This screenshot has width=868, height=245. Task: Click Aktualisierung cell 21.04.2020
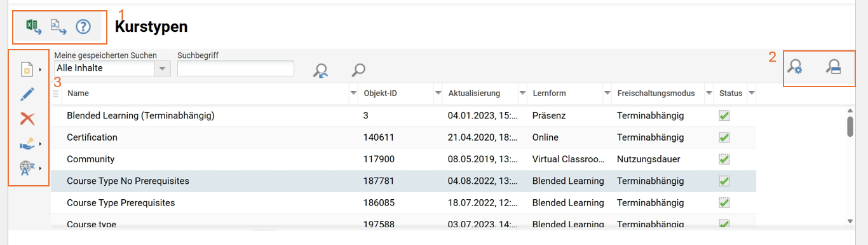tap(483, 137)
